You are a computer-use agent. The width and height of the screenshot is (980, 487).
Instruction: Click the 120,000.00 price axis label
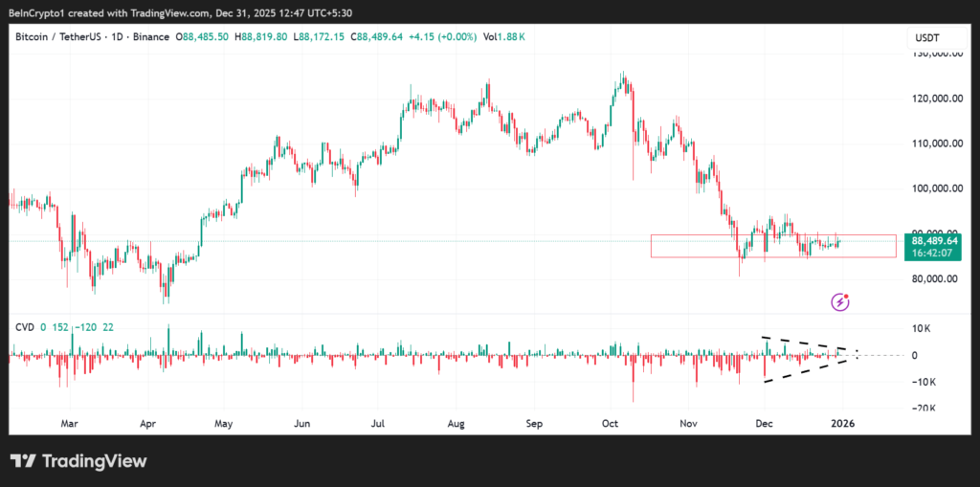tap(934, 98)
